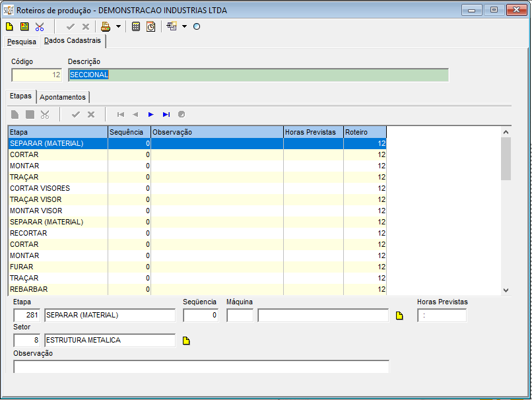Click the new record icon in main toolbar
Screen dimensions: 532x400
pyautogui.click(x=9, y=26)
